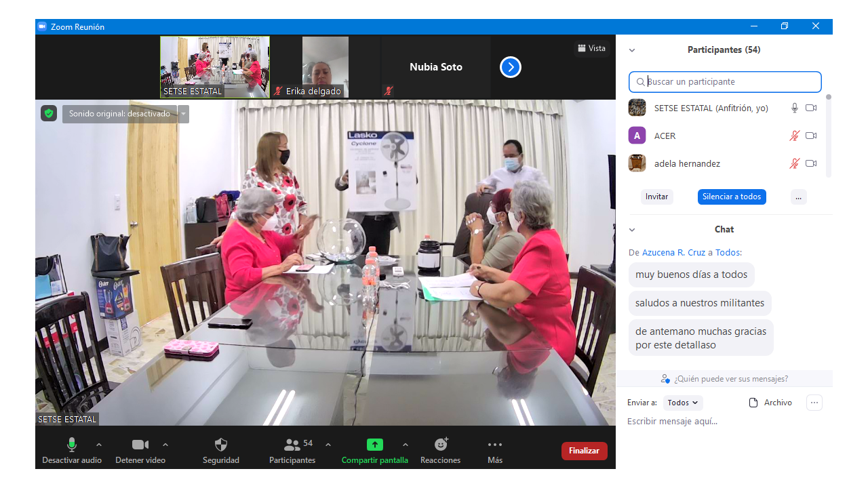Select SETSE ESTATAL avatar in participants list
The width and height of the screenshot is (868, 488).
637,108
